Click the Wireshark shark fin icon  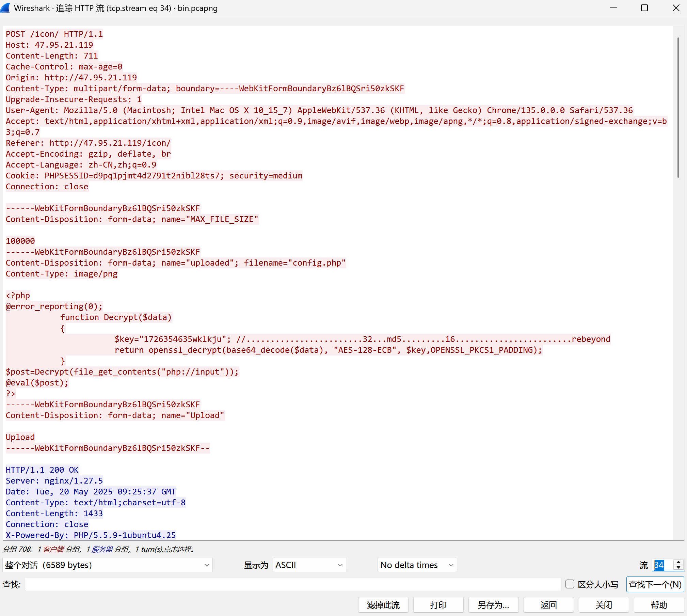click(x=6, y=8)
